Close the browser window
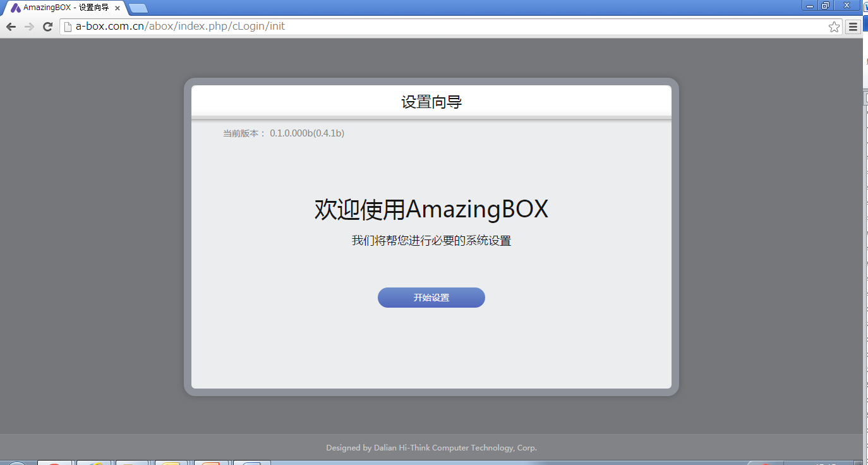 click(847, 6)
